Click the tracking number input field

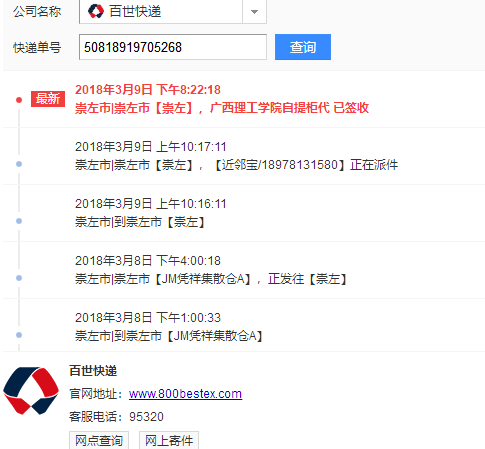(x=173, y=47)
